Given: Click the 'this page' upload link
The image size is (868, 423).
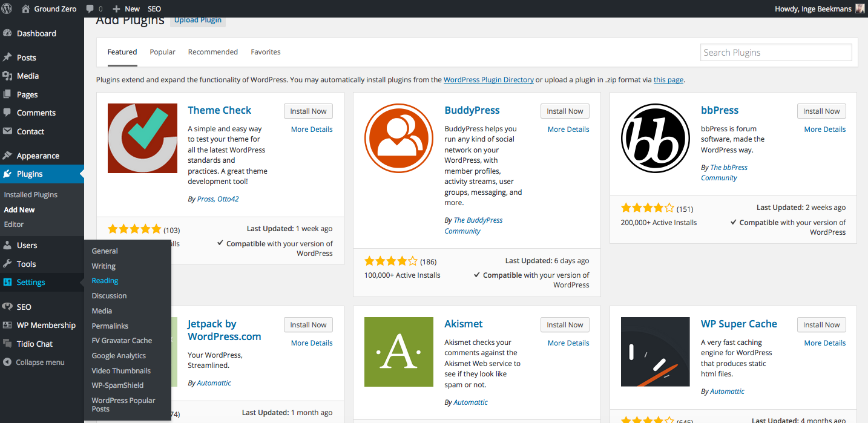Looking at the screenshot, I should [x=668, y=80].
